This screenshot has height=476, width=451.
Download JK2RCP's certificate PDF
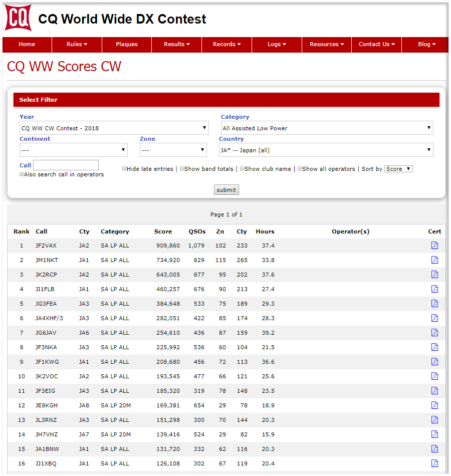coord(434,275)
